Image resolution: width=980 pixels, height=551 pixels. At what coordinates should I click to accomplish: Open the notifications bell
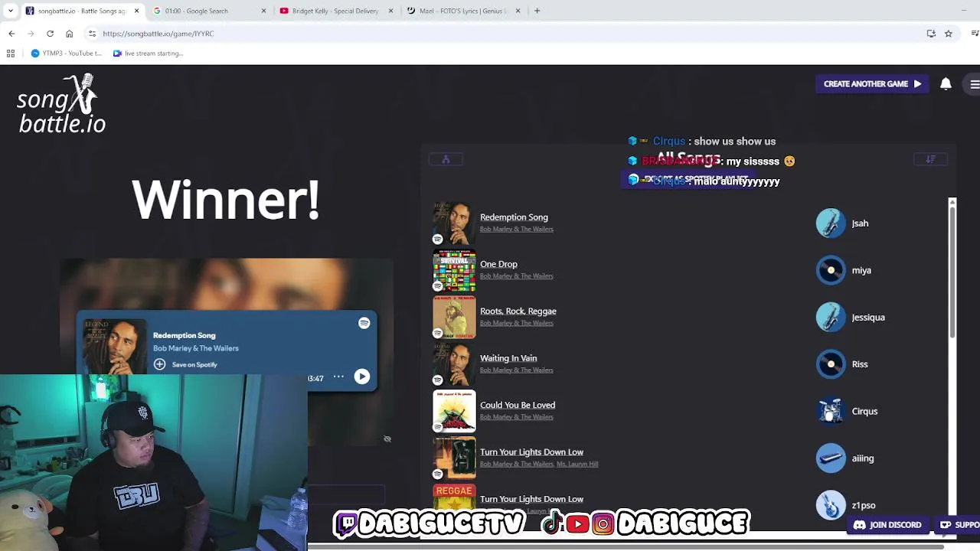click(x=946, y=84)
